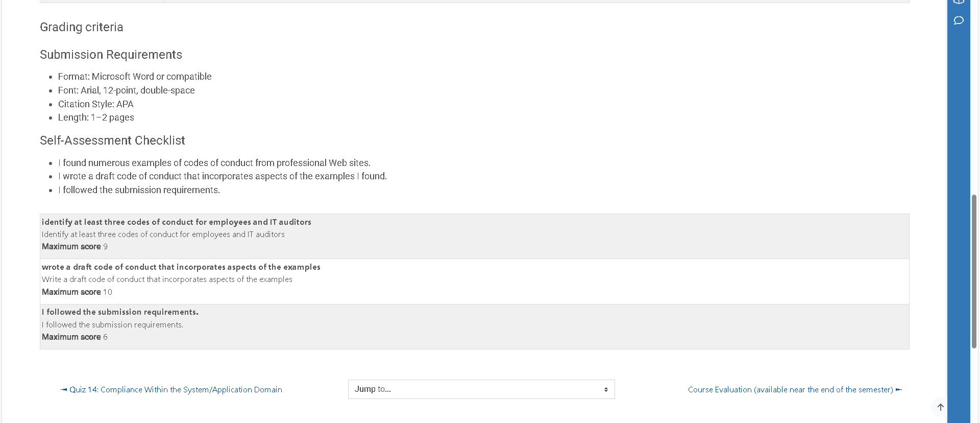Open Course Evaluation link text
Image resolution: width=980 pixels, height=423 pixels.
pos(790,389)
